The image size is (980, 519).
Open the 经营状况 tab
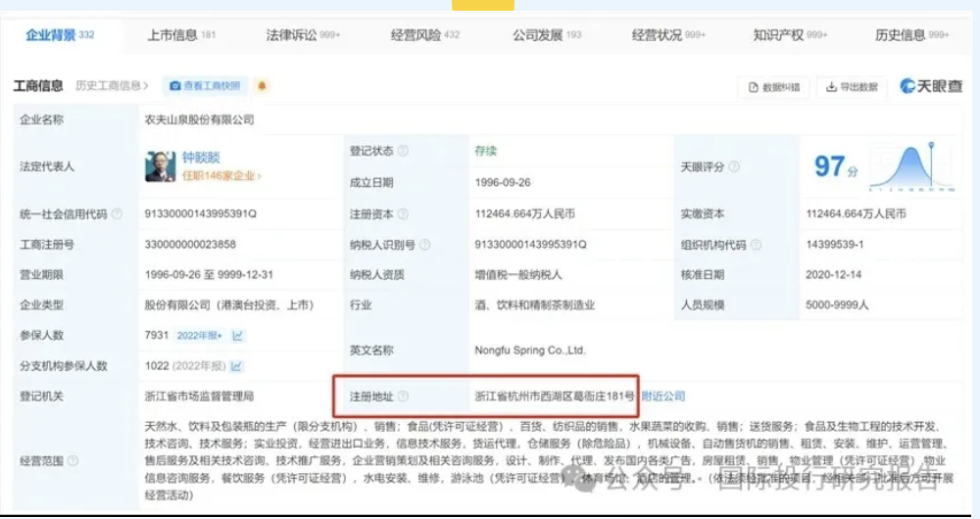point(668,35)
